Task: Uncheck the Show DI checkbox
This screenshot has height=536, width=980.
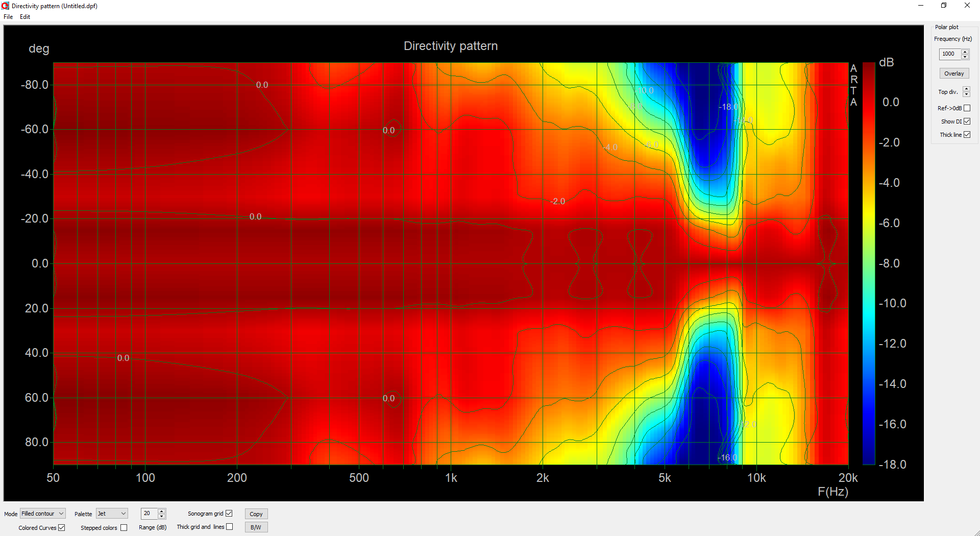Action: click(x=967, y=121)
